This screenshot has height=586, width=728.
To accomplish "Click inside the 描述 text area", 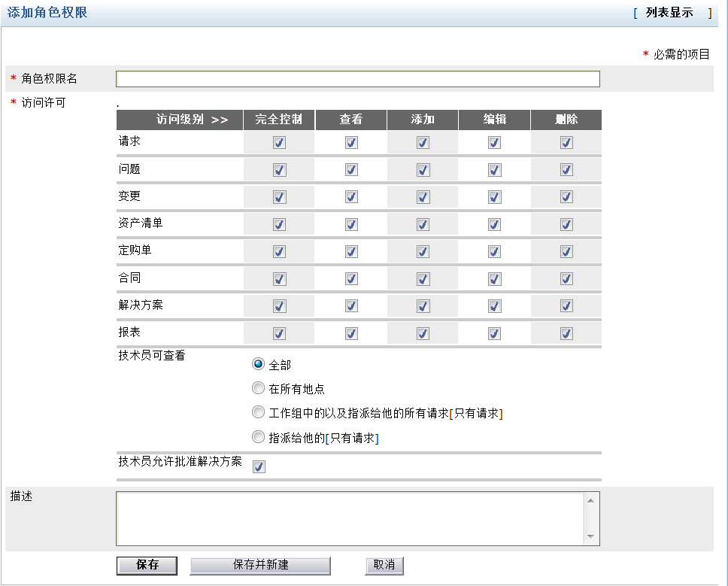I will [350, 518].
